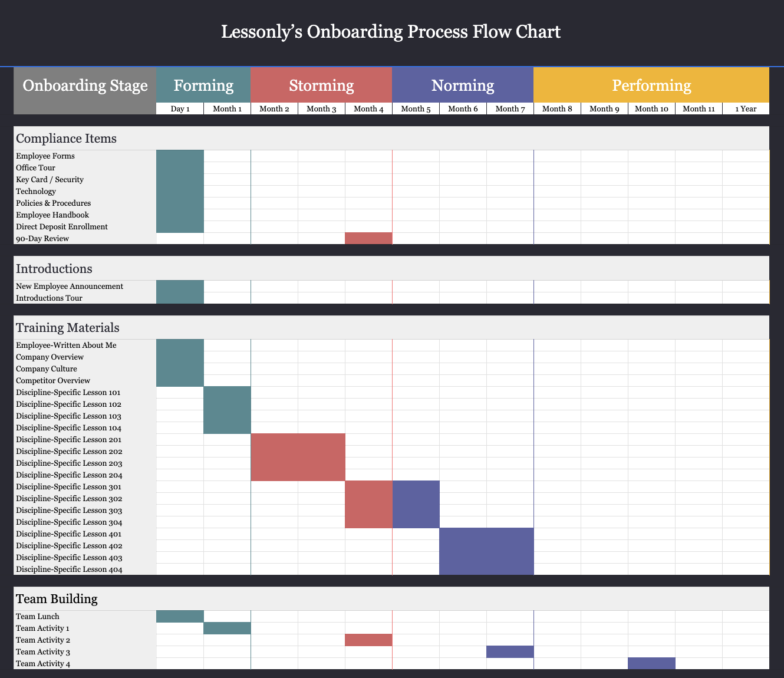Click the chart title Lessonly's Onboarding Process Flow Chart
The height and width of the screenshot is (678, 784).
coord(391,31)
